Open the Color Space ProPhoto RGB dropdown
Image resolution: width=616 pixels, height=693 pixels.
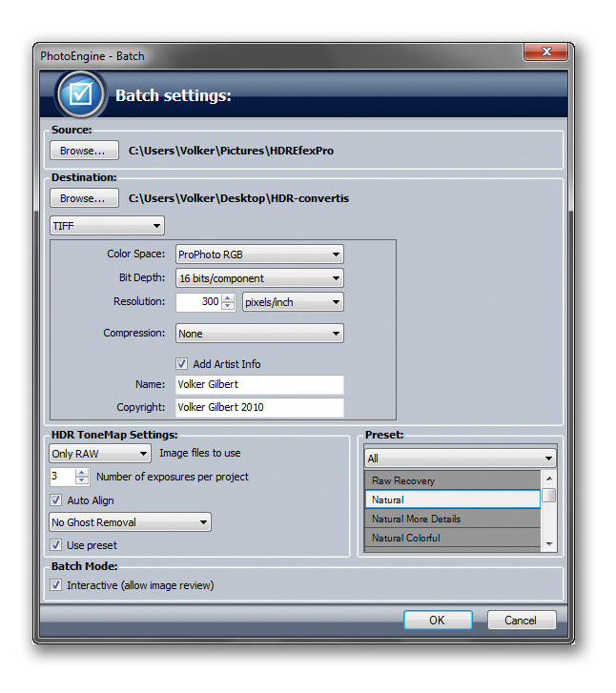pos(259,255)
